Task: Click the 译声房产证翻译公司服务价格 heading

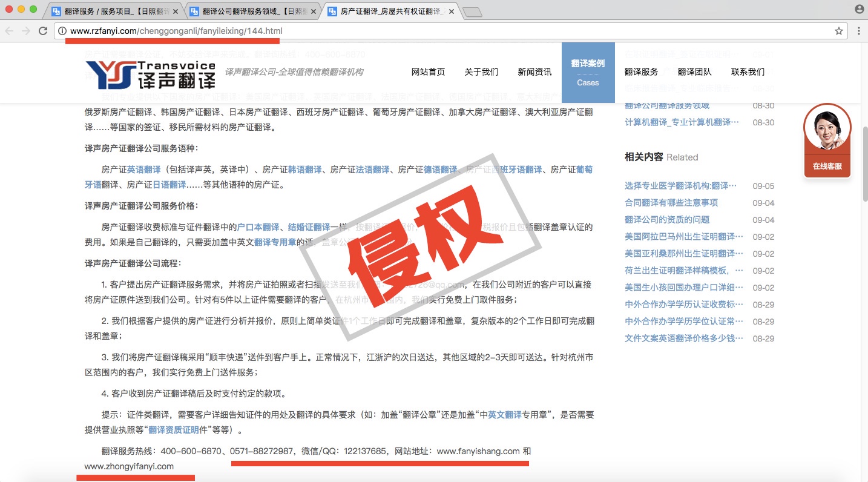Action: pyautogui.click(x=142, y=206)
